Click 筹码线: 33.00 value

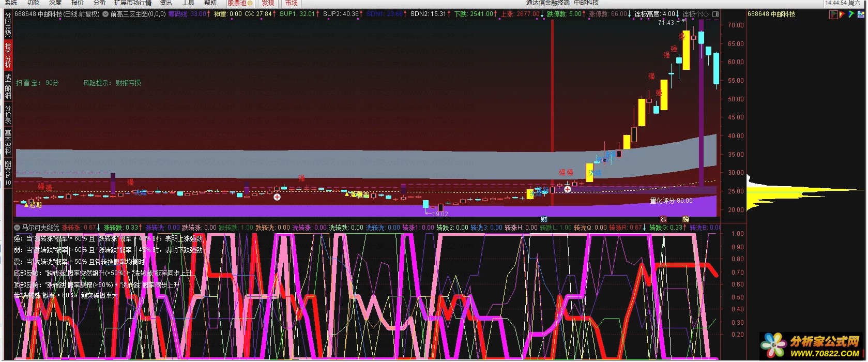tap(187, 14)
